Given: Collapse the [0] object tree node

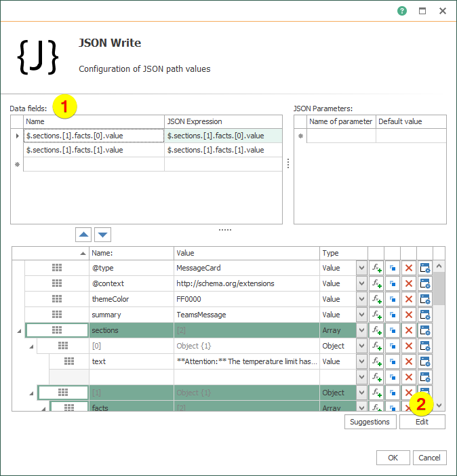Looking at the screenshot, I should click(x=31, y=346).
